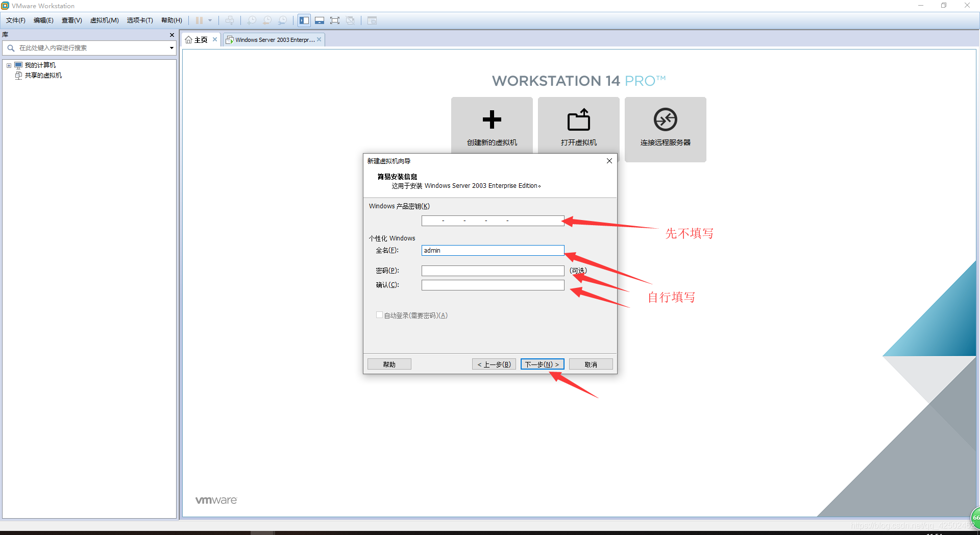Click the vmware logo at bottom left
The height and width of the screenshot is (535, 980).
pos(216,500)
